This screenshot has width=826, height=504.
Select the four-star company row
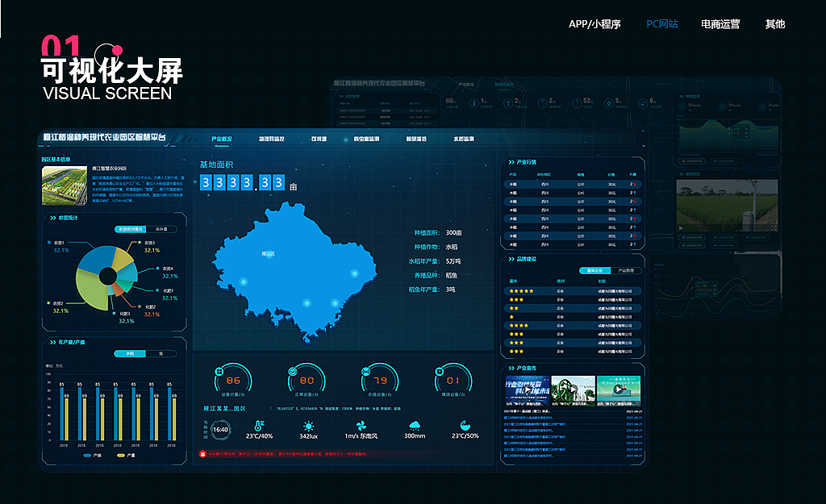[574, 326]
